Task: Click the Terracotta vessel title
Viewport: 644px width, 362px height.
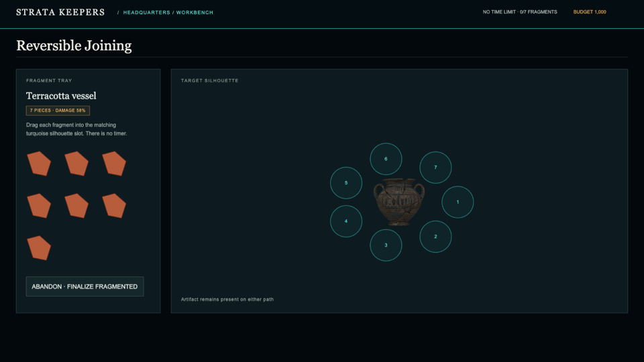Action: (61, 96)
